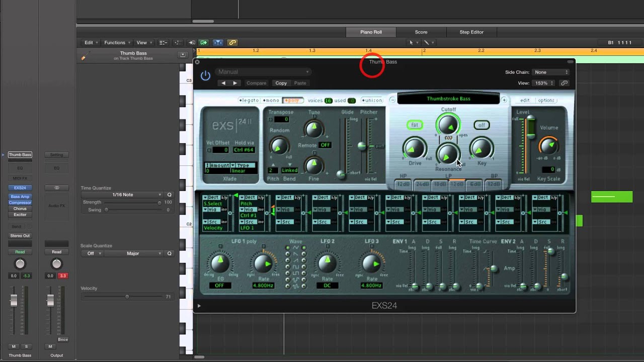Click the plug-in link chain icon

pos(564,83)
